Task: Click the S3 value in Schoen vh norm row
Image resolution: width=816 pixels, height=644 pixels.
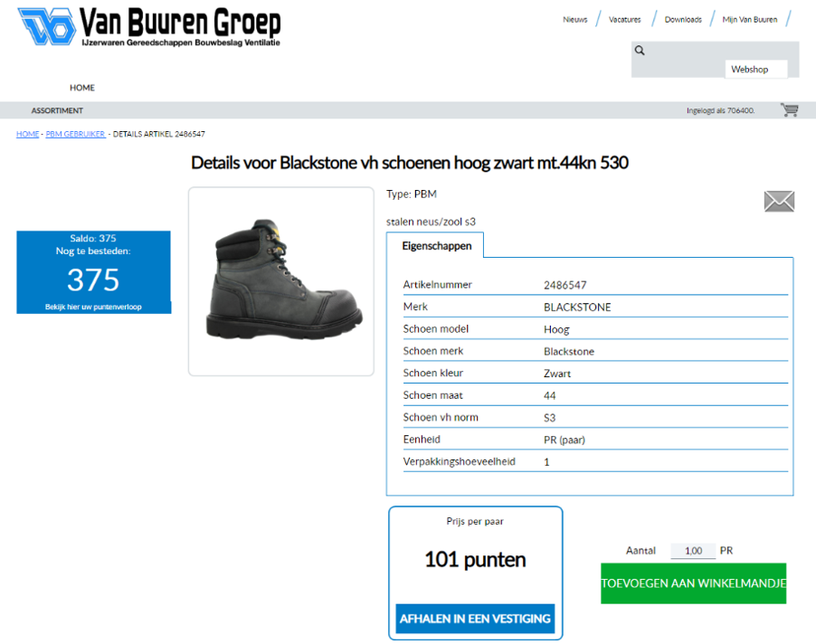Action: pyautogui.click(x=550, y=418)
